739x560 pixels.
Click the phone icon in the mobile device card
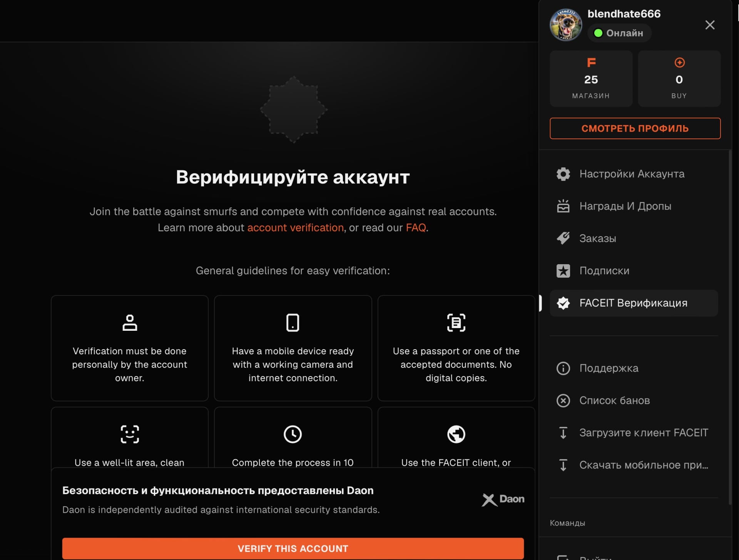pyautogui.click(x=293, y=323)
